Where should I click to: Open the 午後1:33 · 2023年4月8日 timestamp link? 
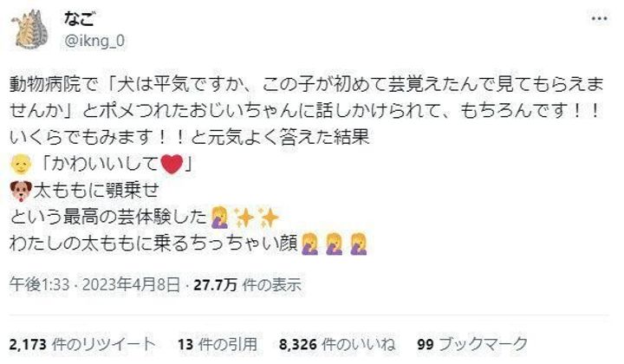click(94, 285)
